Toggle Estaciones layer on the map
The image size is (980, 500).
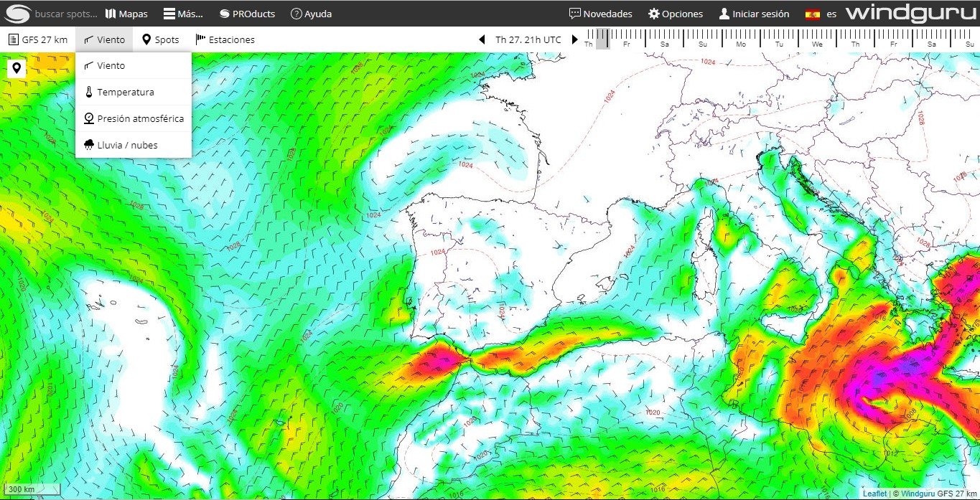(x=225, y=39)
